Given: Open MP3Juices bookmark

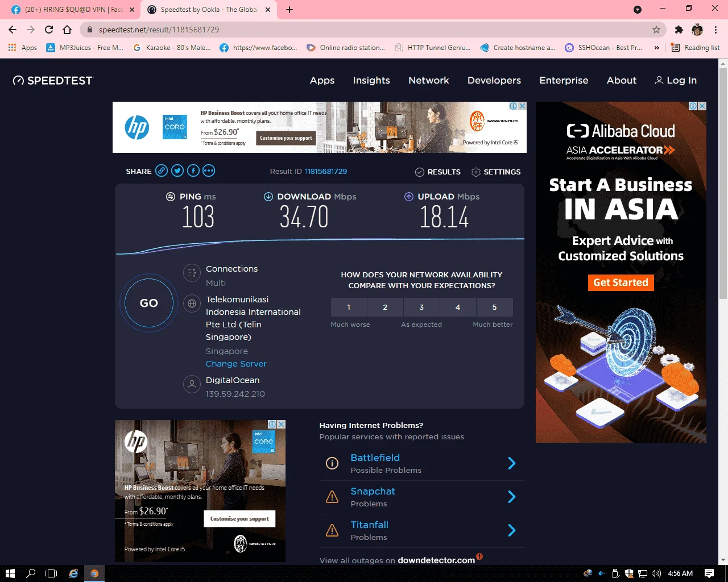Looking at the screenshot, I should click(84, 48).
